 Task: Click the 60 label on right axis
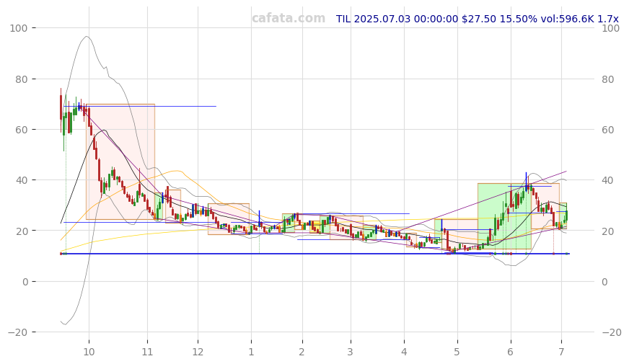(x=608, y=130)
